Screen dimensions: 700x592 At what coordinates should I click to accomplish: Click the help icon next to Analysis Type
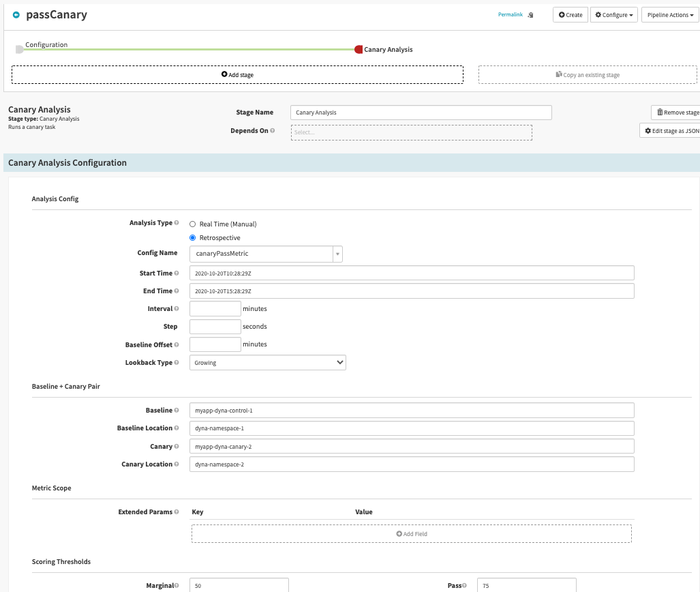point(177,223)
